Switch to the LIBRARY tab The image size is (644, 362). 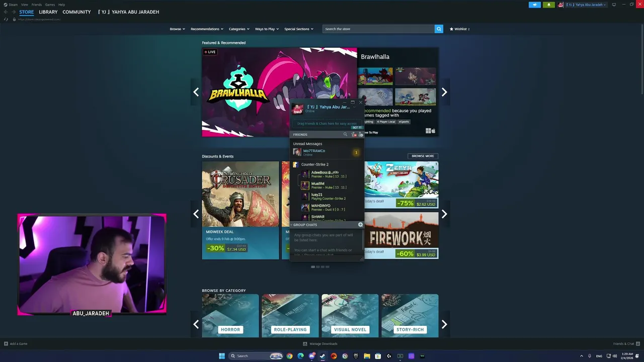tap(48, 12)
